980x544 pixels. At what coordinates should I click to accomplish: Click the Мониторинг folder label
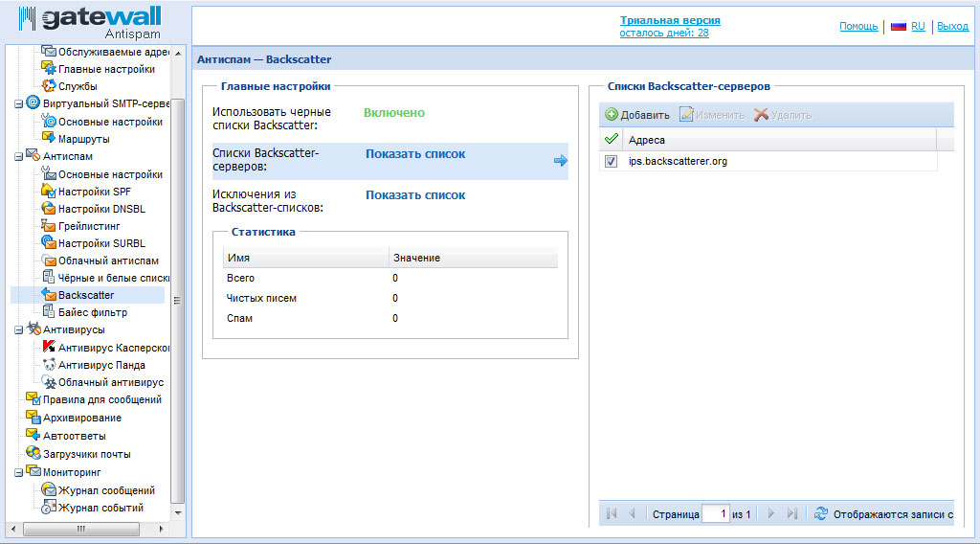pos(71,472)
